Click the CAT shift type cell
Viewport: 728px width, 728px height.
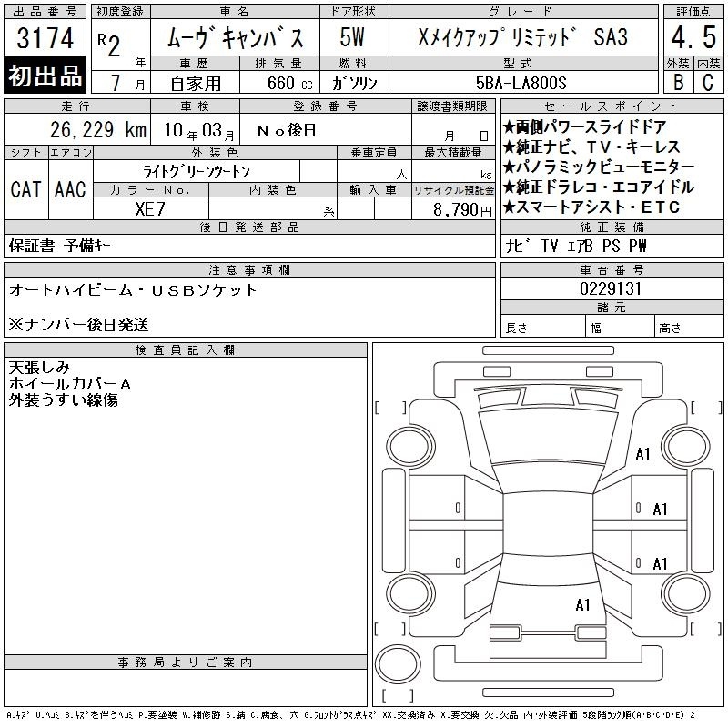(25, 189)
